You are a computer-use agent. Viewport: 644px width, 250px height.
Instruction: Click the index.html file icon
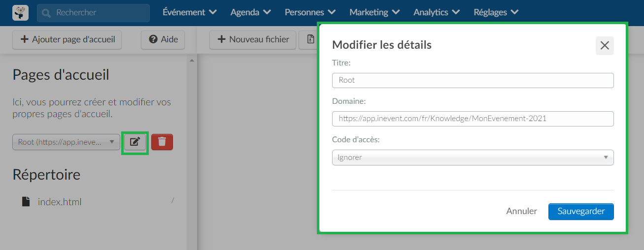pos(26,202)
